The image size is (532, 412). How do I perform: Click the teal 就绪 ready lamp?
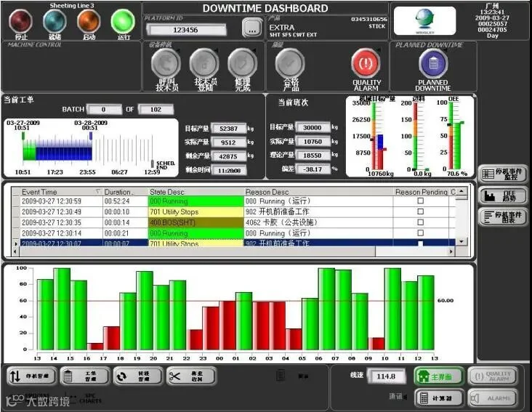point(55,21)
